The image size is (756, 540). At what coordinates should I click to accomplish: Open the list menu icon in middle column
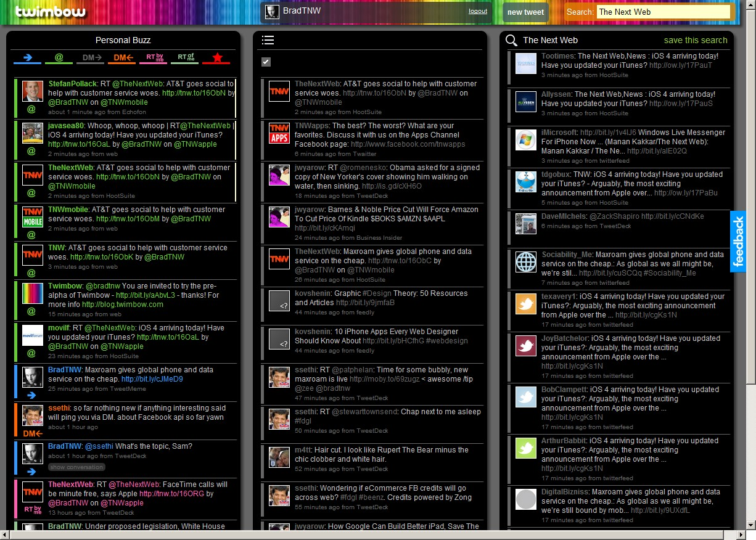tap(268, 40)
